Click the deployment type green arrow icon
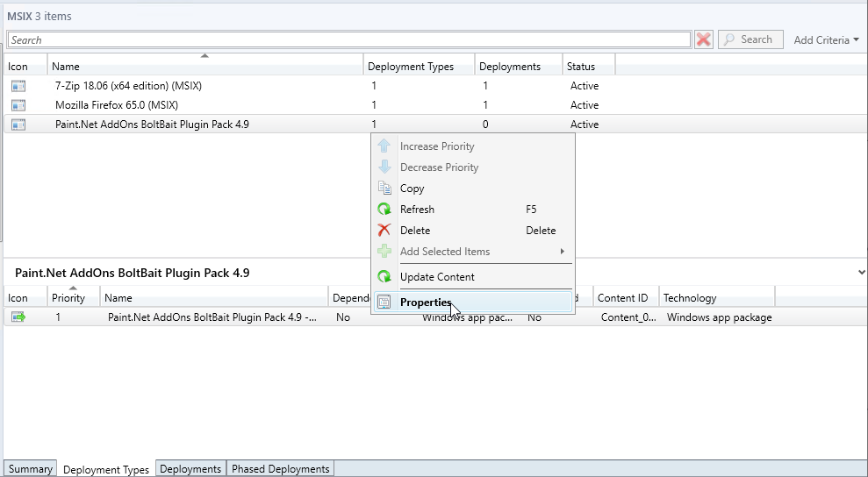Image resolution: width=868 pixels, height=477 pixels. click(18, 317)
